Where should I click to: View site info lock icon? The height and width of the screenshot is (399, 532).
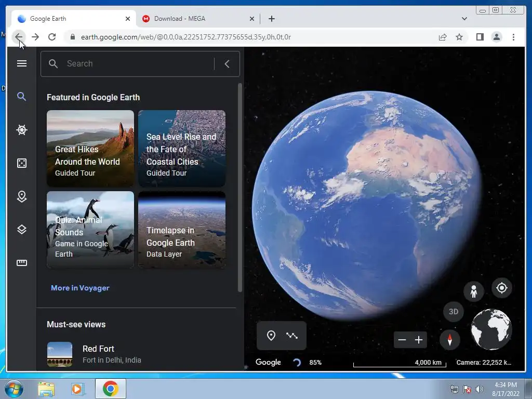click(72, 37)
